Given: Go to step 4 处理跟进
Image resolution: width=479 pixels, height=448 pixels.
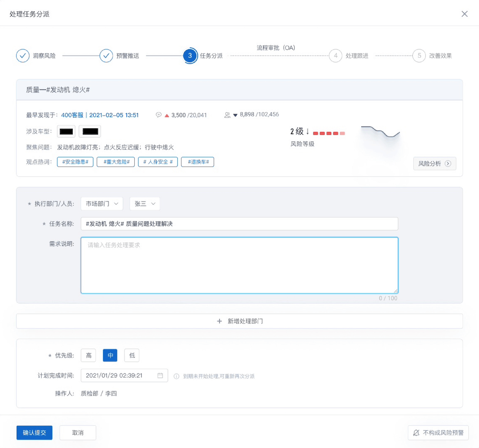Looking at the screenshot, I should (x=335, y=56).
